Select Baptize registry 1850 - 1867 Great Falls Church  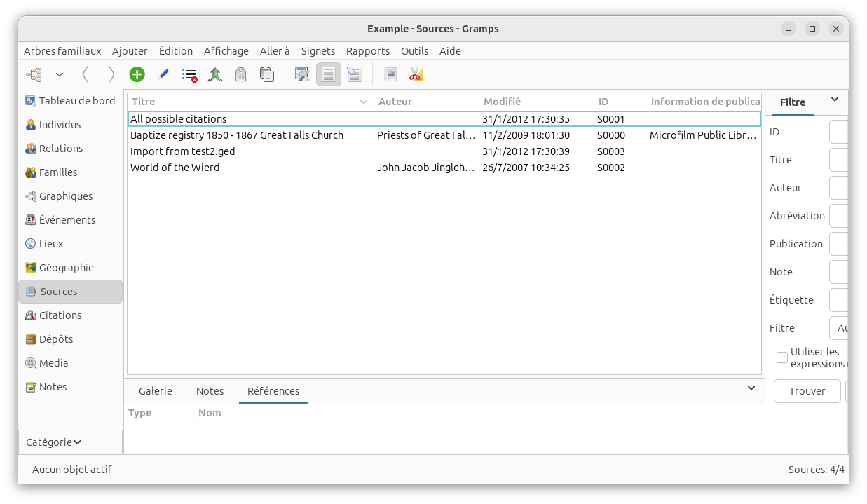444,135
